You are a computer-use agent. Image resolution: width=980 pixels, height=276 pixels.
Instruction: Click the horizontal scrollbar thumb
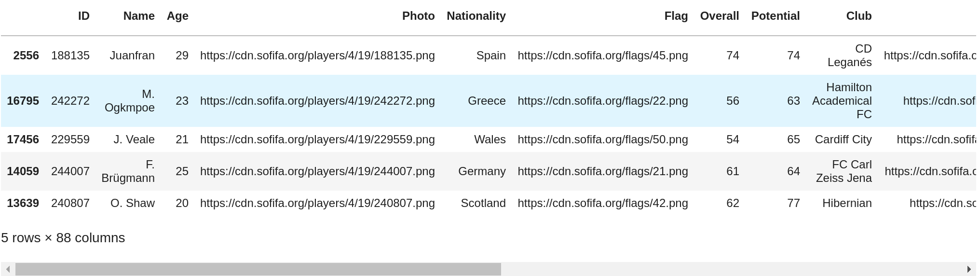[x=258, y=269]
